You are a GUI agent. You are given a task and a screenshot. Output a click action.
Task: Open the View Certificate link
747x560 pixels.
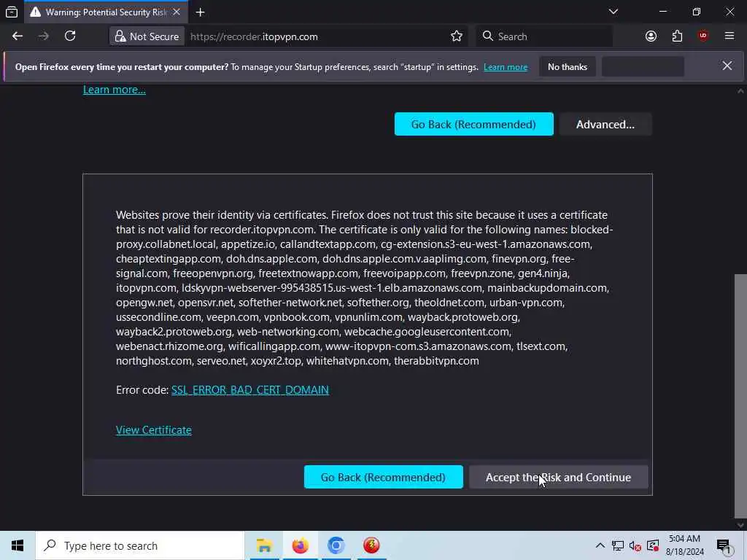click(153, 430)
